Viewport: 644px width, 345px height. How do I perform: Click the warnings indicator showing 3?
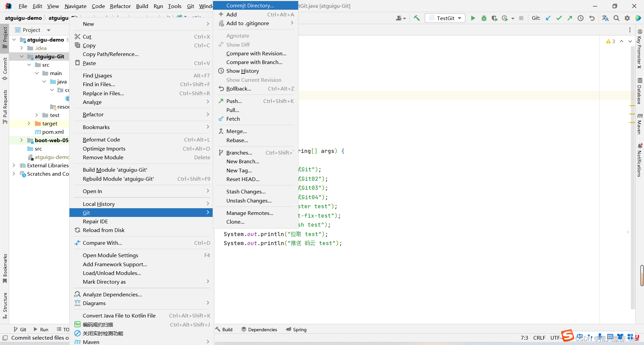[610, 41]
